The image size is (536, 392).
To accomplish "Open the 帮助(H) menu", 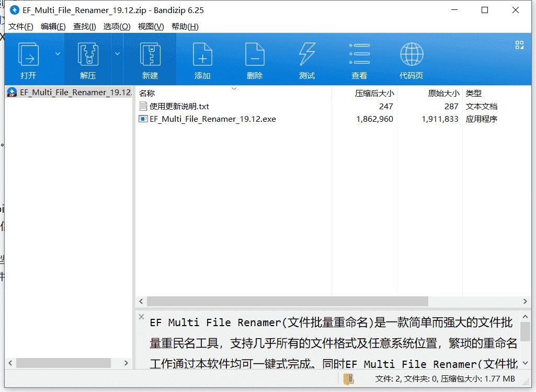I will pos(185,26).
